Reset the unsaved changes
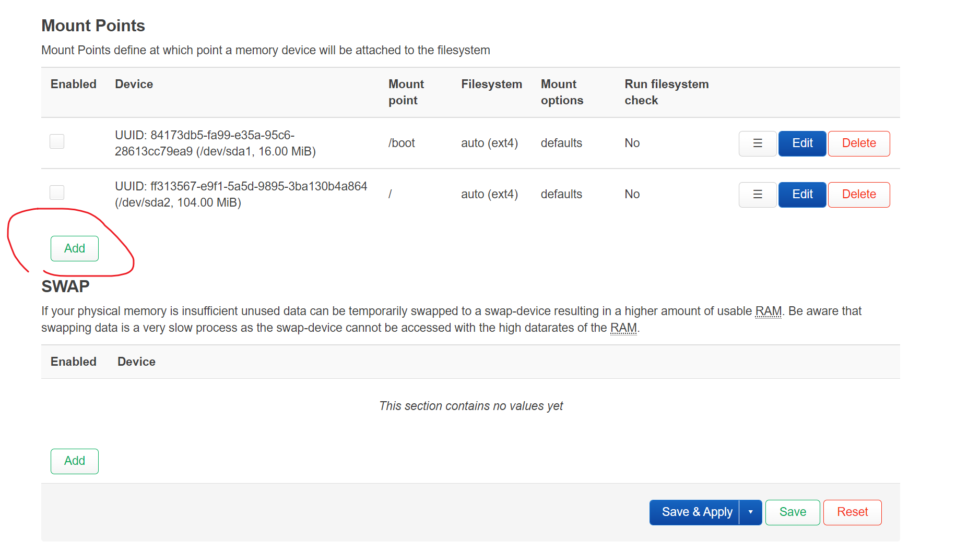The width and height of the screenshot is (980, 553). (852, 512)
